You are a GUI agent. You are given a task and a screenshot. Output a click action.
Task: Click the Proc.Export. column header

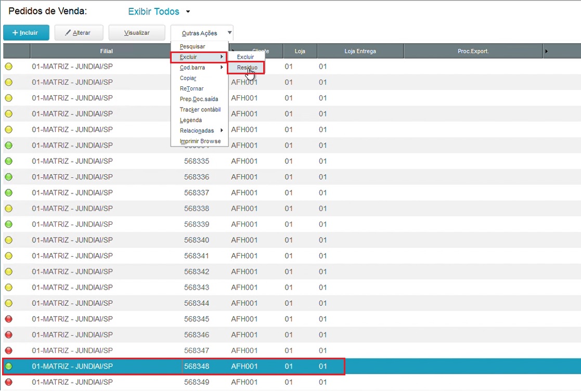tap(473, 51)
